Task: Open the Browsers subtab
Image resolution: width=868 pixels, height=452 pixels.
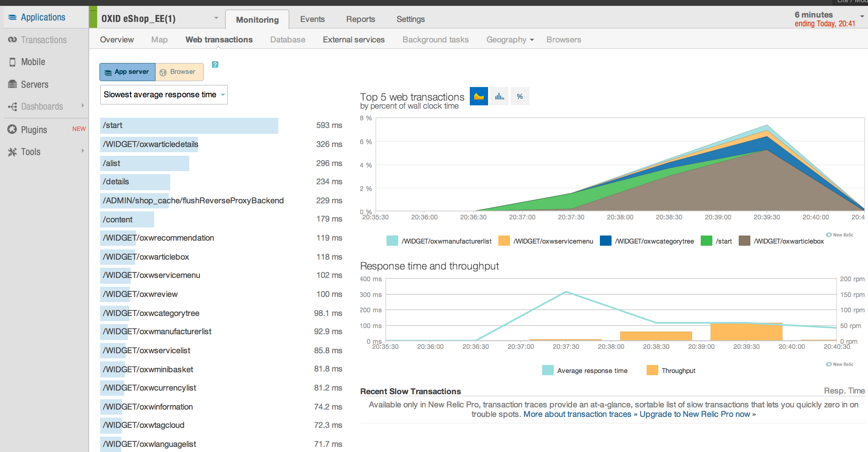Action: click(x=564, y=39)
